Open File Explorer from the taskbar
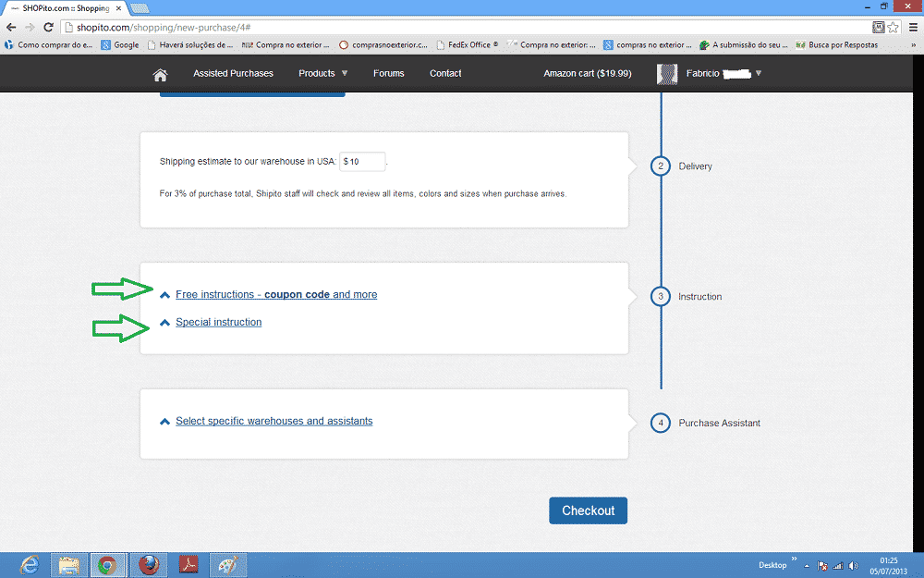 68,564
